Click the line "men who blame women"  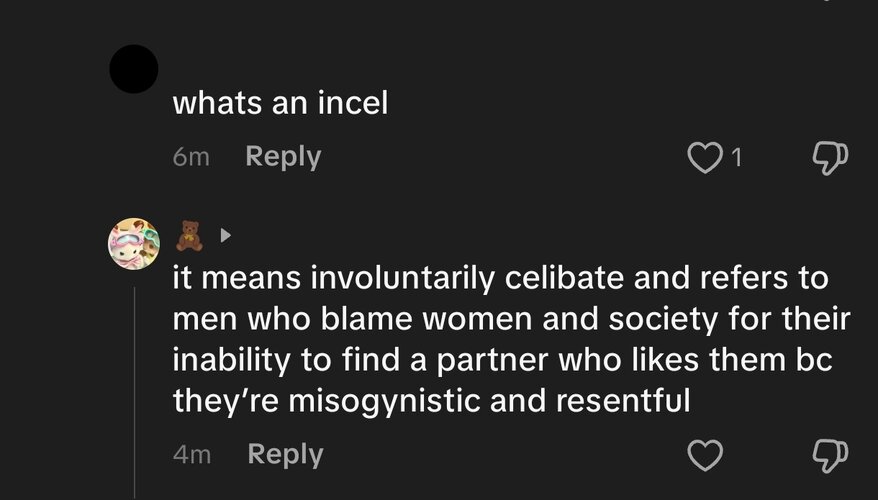tap(511, 319)
